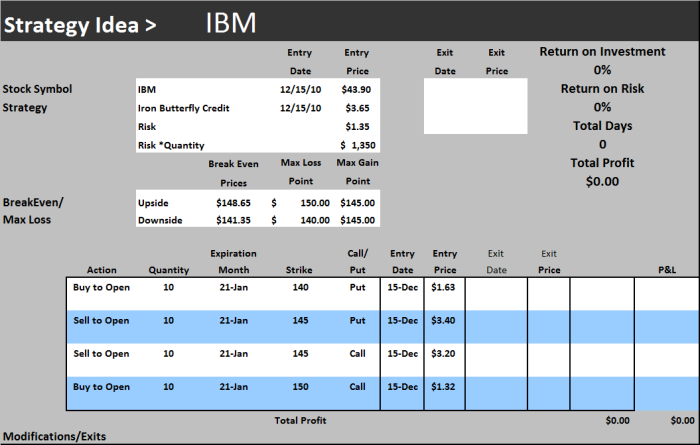The image size is (700, 445).
Task: Select the $3.40 entry price cell
Action: (443, 320)
